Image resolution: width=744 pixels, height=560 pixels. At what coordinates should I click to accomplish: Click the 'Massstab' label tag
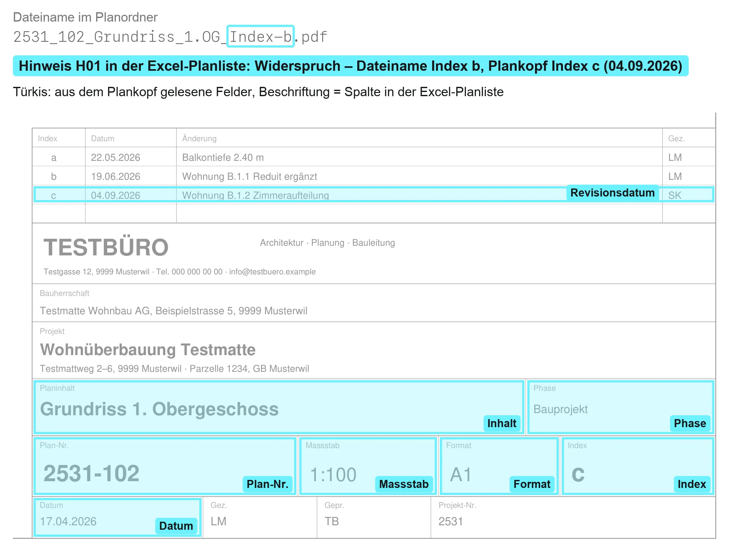[404, 484]
